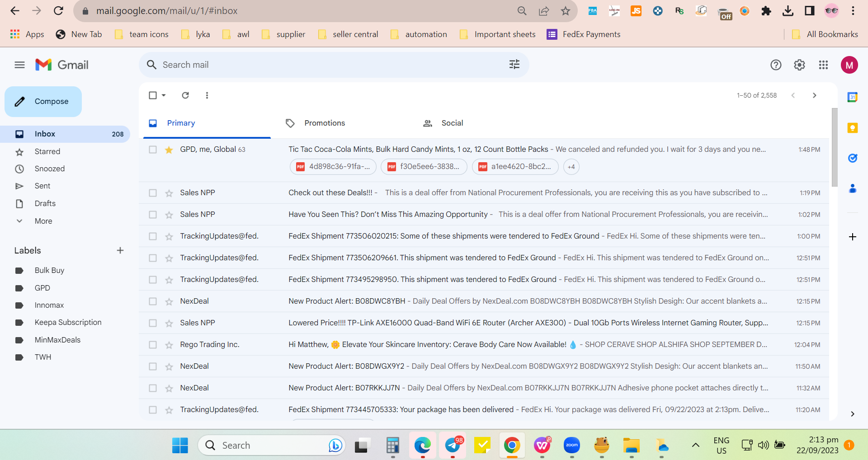This screenshot has width=868, height=460.
Task: Open the a1ee4620 PDF attachment chip
Action: (515, 167)
